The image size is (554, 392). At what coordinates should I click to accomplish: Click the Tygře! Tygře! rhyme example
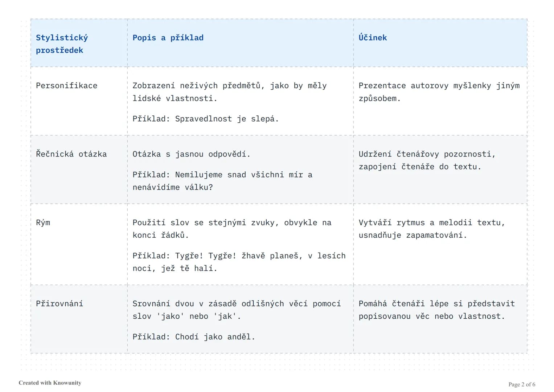click(x=239, y=262)
